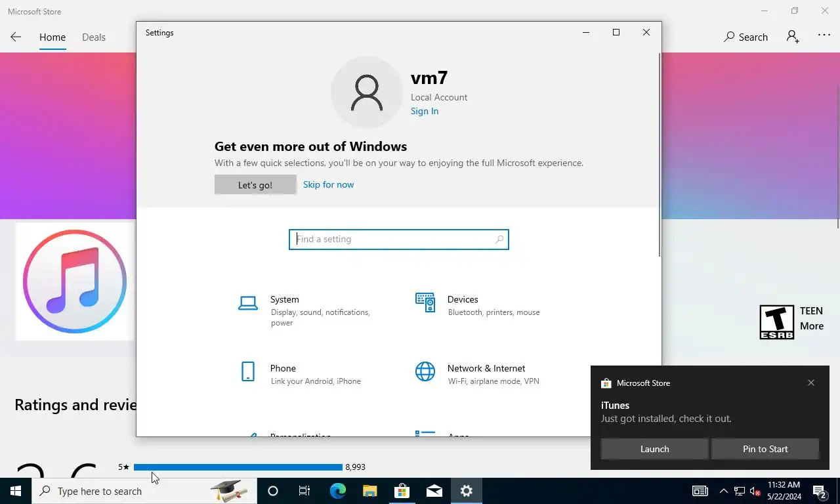Minimize the Settings window
840x504 pixels.
coord(586,32)
